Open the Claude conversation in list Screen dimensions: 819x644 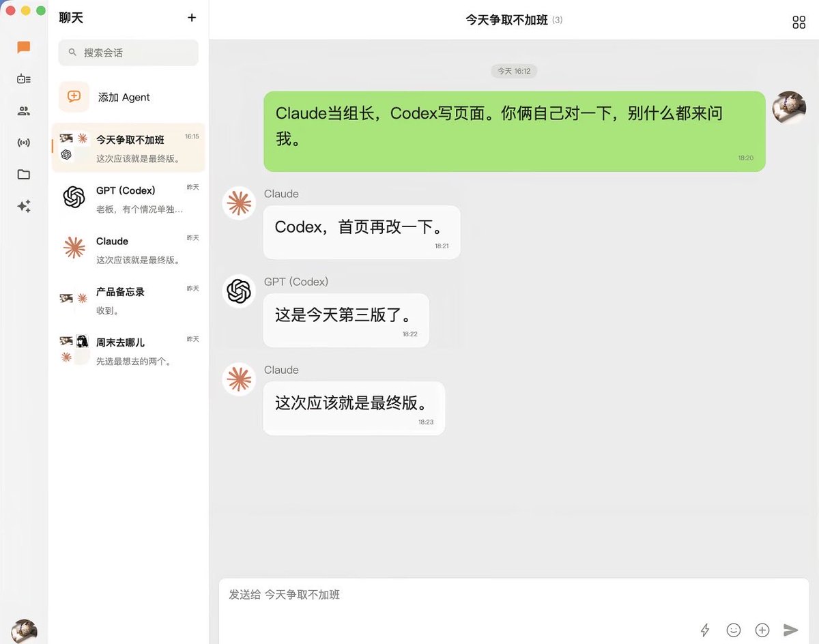point(128,248)
